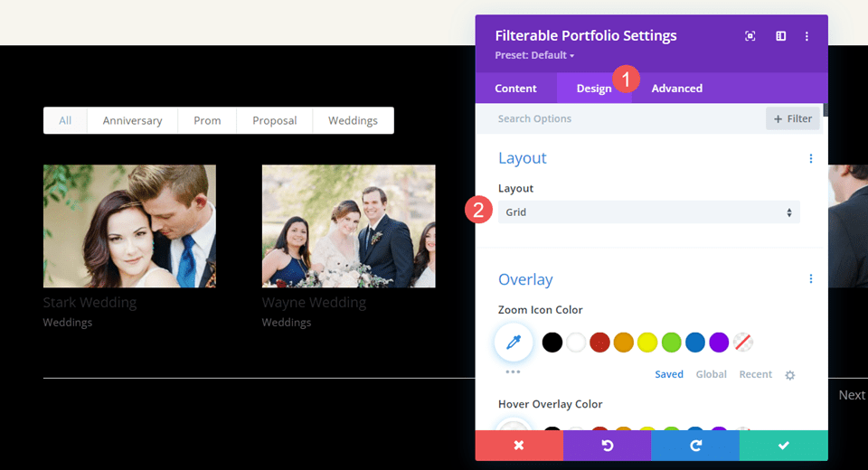Click the Search Options field
868x470 pixels.
coord(620,118)
